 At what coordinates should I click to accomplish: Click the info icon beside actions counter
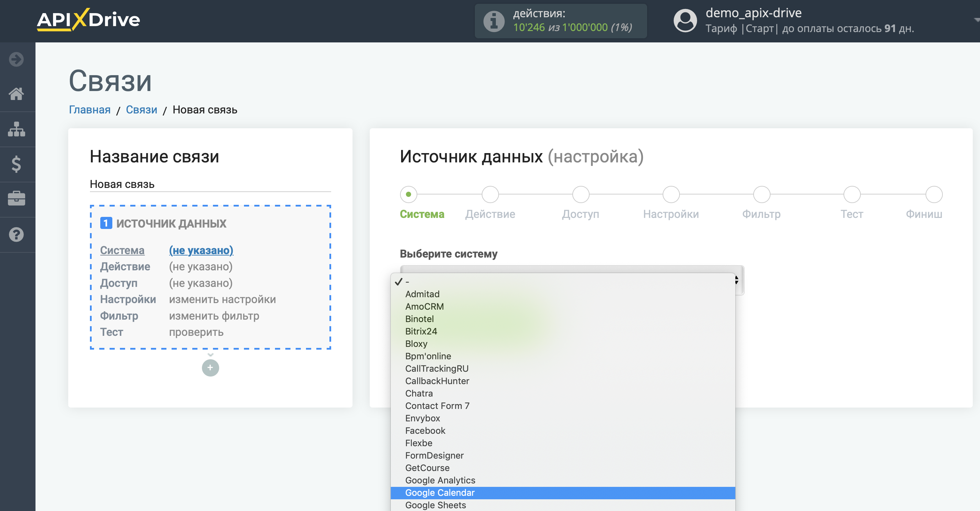494,21
